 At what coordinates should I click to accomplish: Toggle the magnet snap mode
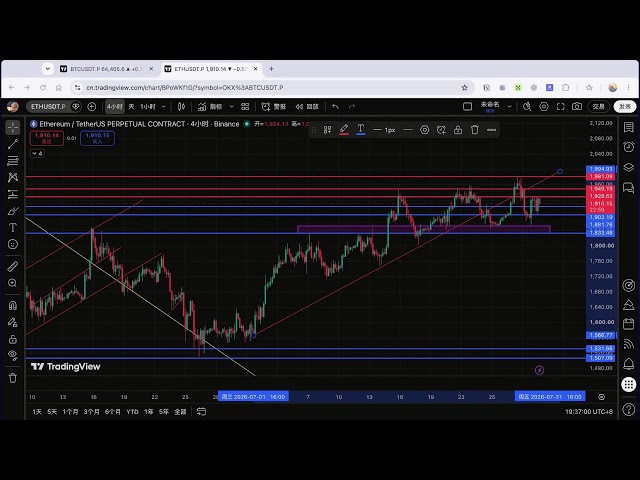click(x=13, y=305)
